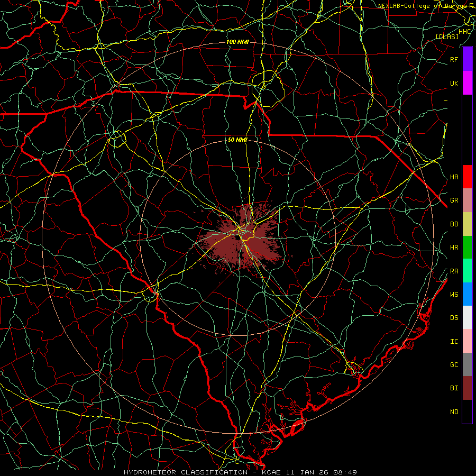Click the ND legend label text
This screenshot has height=476, width=476.
click(454, 412)
